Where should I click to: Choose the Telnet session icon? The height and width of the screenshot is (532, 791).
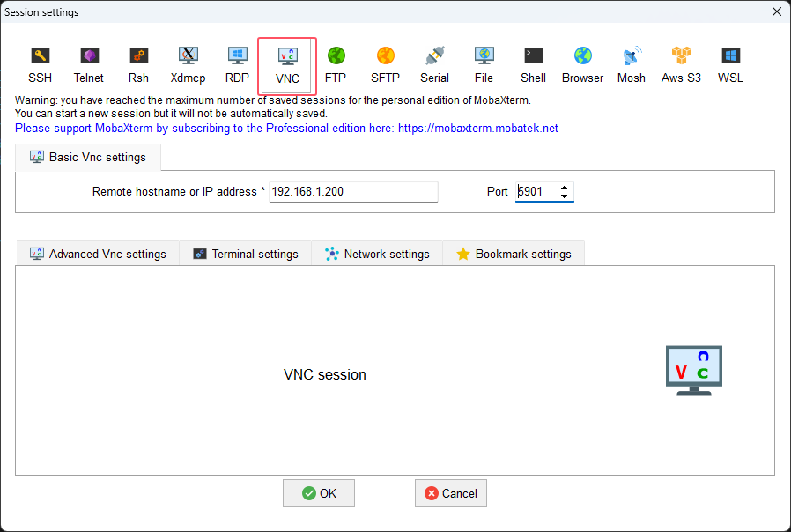tap(89, 65)
